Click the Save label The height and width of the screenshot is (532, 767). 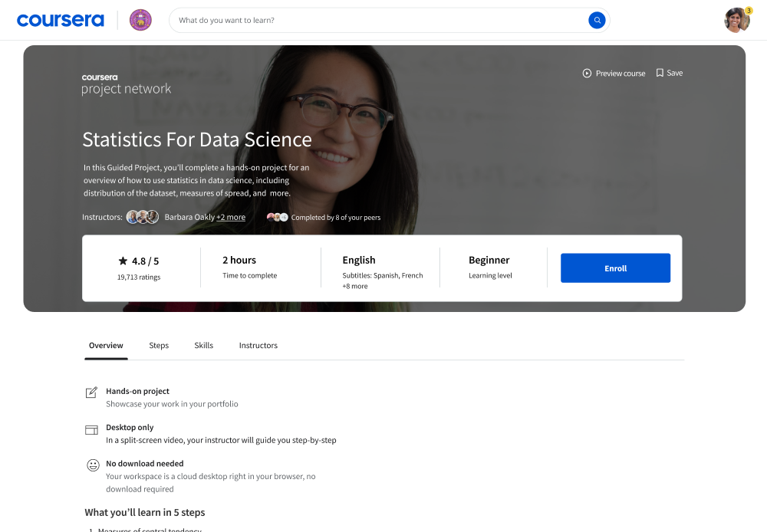(x=674, y=73)
